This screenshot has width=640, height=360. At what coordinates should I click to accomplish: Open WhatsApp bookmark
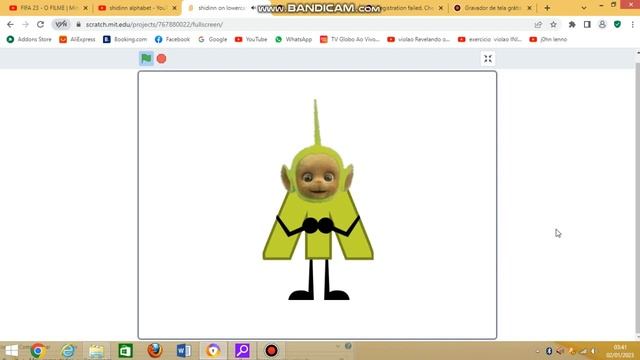tap(293, 40)
